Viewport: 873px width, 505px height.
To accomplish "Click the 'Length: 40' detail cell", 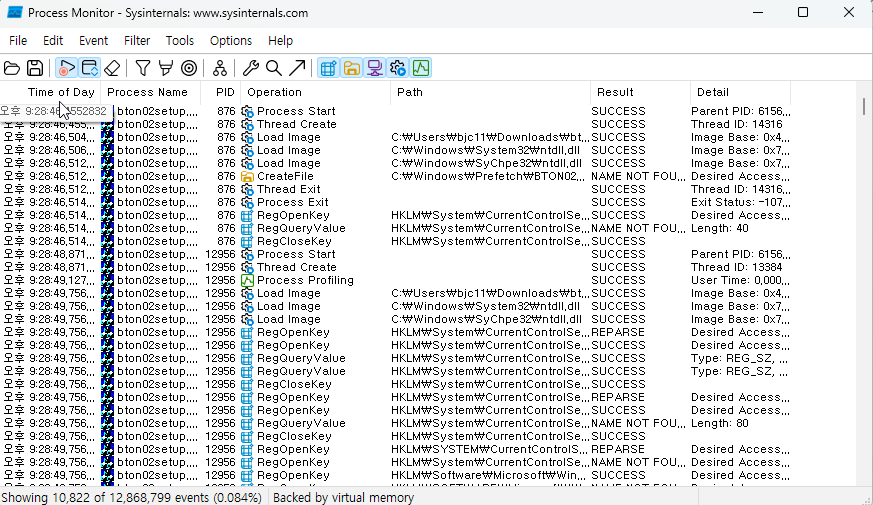I will coord(719,228).
